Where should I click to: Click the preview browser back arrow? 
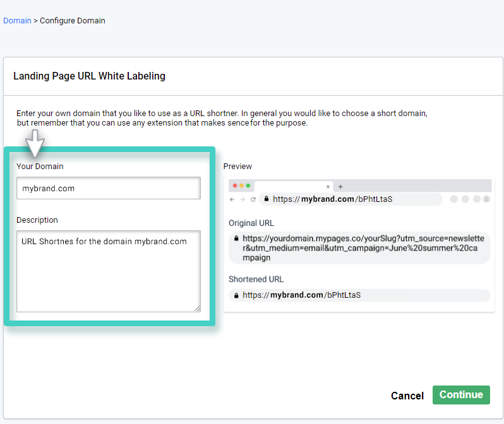[232, 199]
